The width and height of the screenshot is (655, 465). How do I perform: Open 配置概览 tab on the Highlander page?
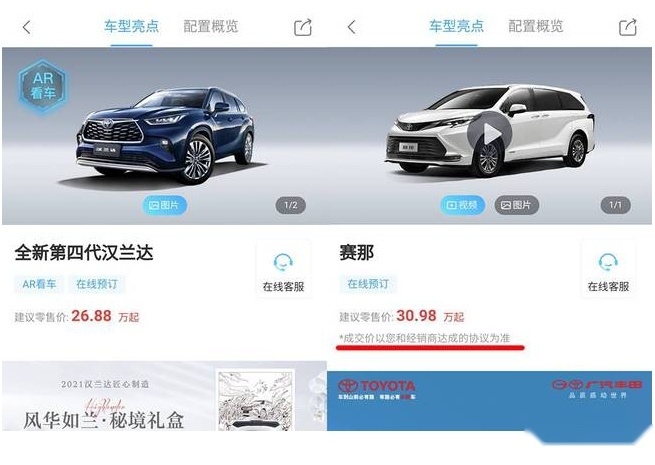211,26
